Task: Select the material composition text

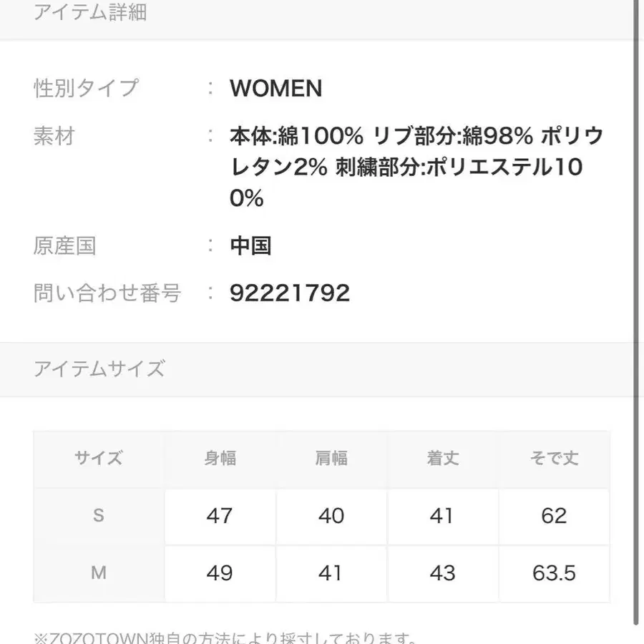Action: pos(415,167)
